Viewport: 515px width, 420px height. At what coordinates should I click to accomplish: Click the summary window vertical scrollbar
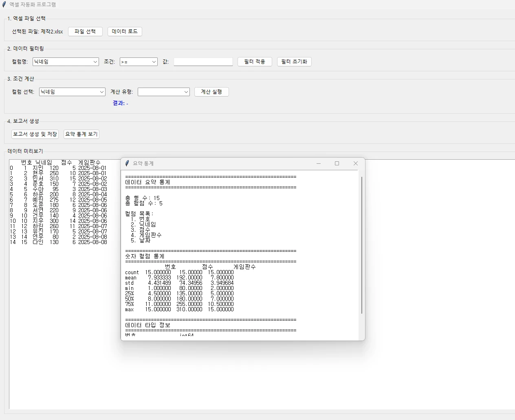(x=362, y=245)
